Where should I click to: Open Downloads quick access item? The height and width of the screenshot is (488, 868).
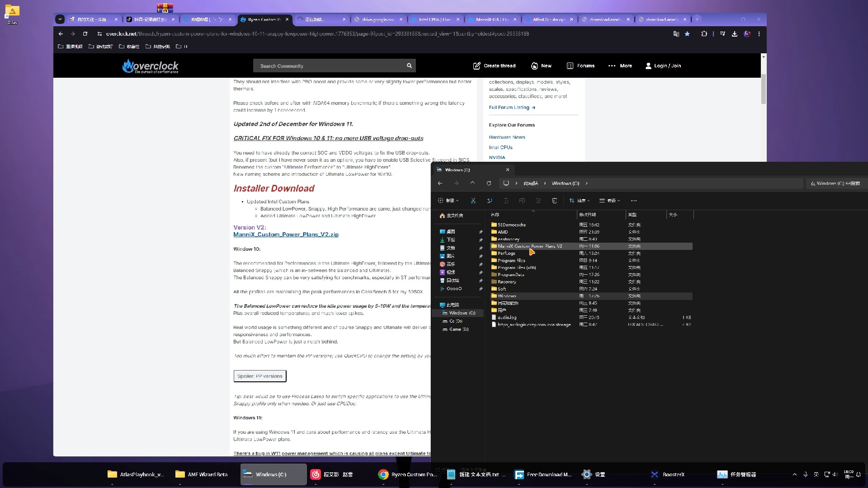[458, 239]
